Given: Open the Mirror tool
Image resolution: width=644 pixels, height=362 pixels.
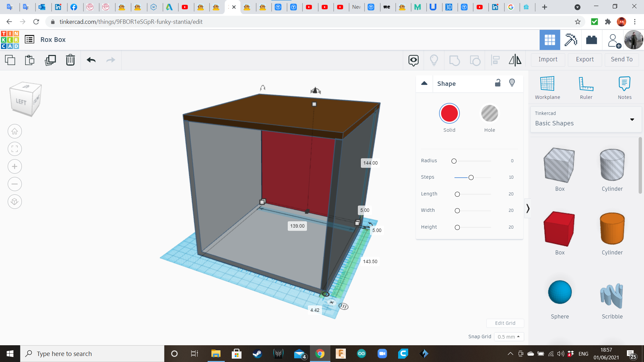Looking at the screenshot, I should point(515,60).
